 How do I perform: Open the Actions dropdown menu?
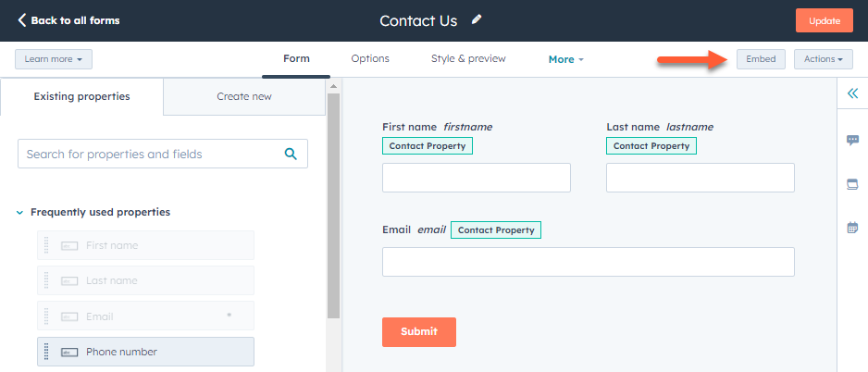coord(823,59)
